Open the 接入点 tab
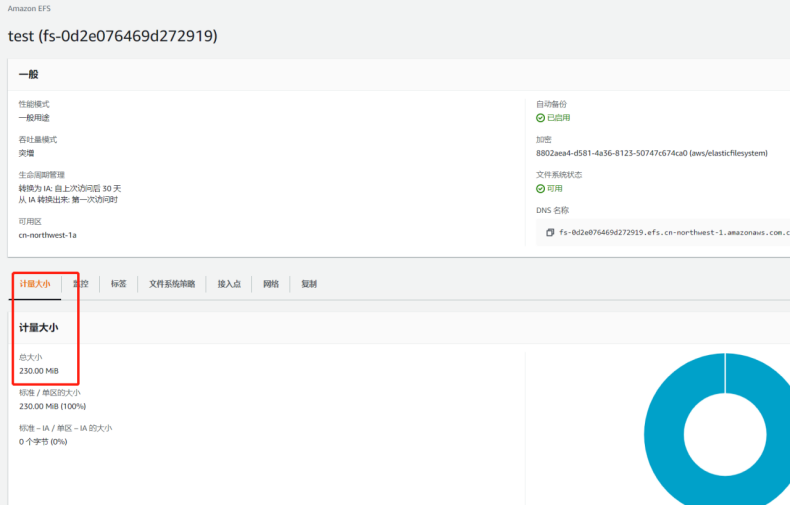Viewport: 790px width, 505px height. coord(229,284)
